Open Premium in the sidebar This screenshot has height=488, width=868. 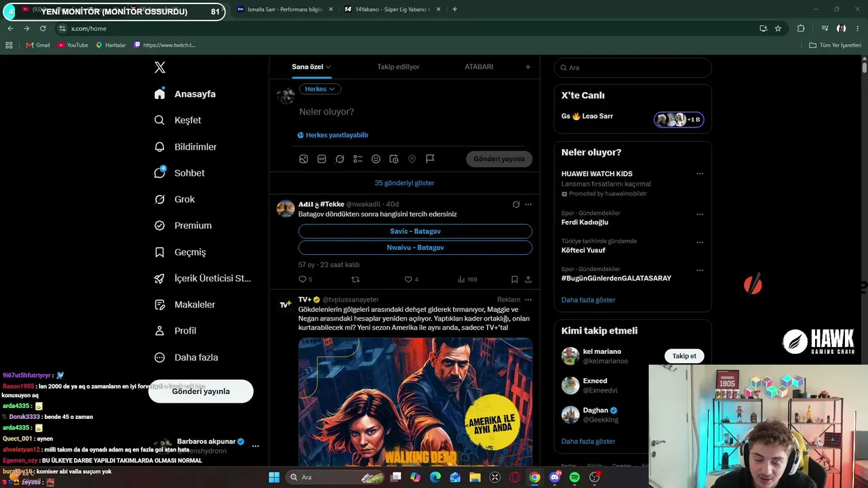pos(182,226)
